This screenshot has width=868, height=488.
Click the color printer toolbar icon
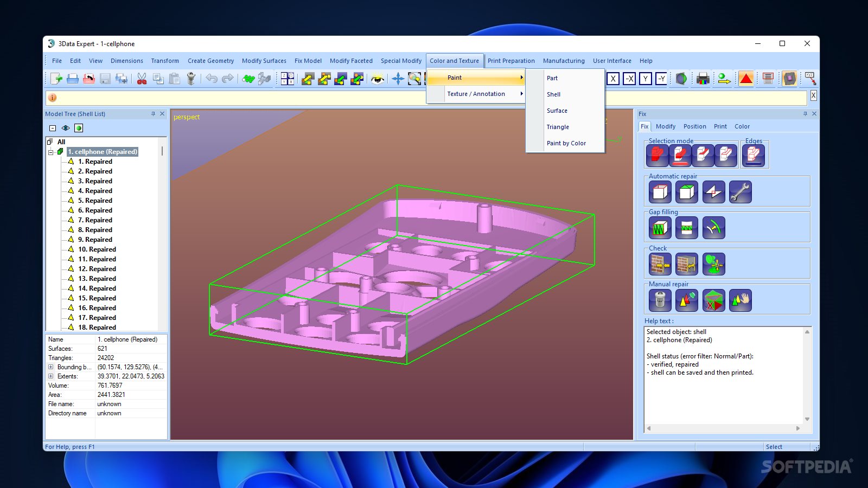(x=703, y=79)
